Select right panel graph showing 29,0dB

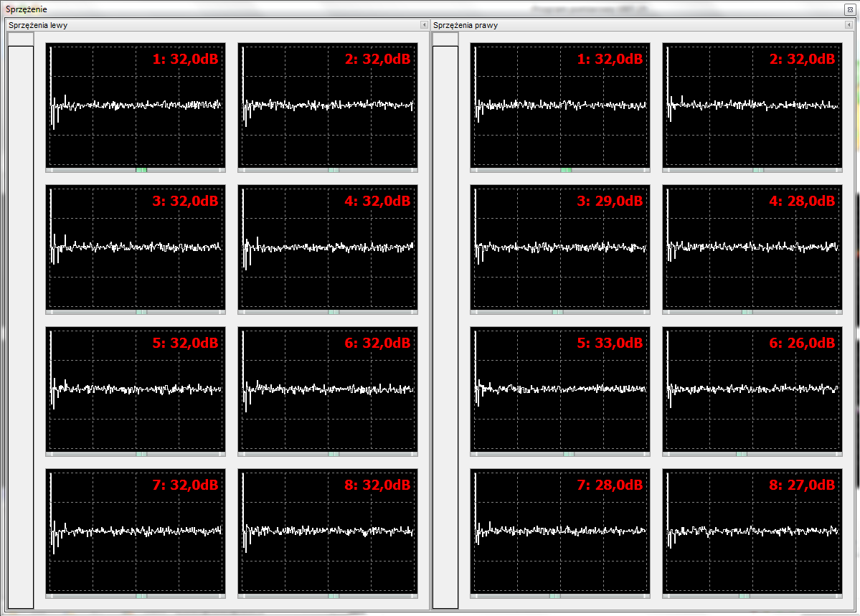(560, 247)
